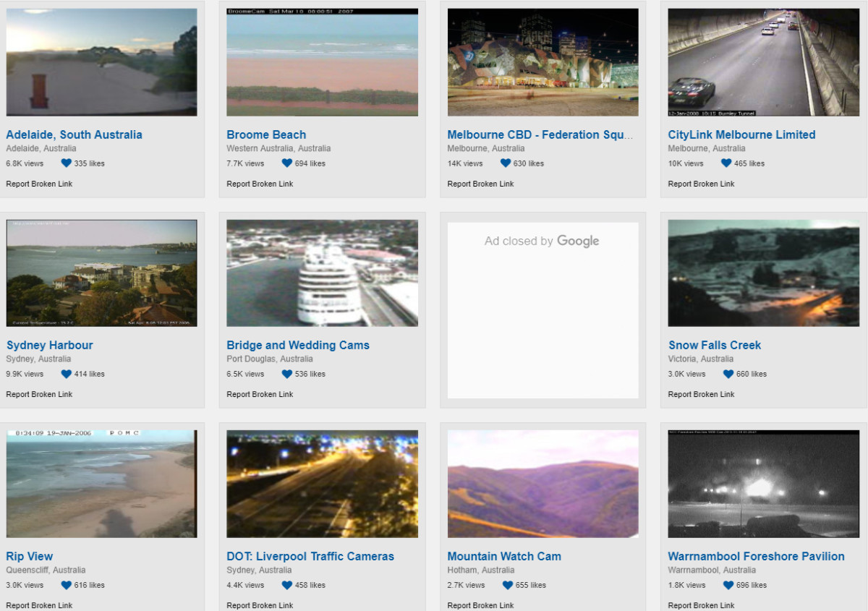Click the closed Google ad placeholder
Viewport: 868px width, 611px height.
542,310
